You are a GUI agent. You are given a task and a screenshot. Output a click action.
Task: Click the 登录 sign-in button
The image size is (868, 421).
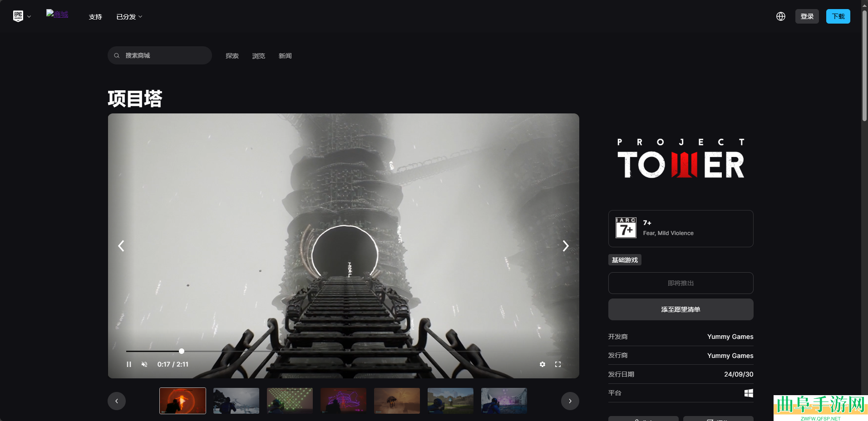tap(807, 16)
